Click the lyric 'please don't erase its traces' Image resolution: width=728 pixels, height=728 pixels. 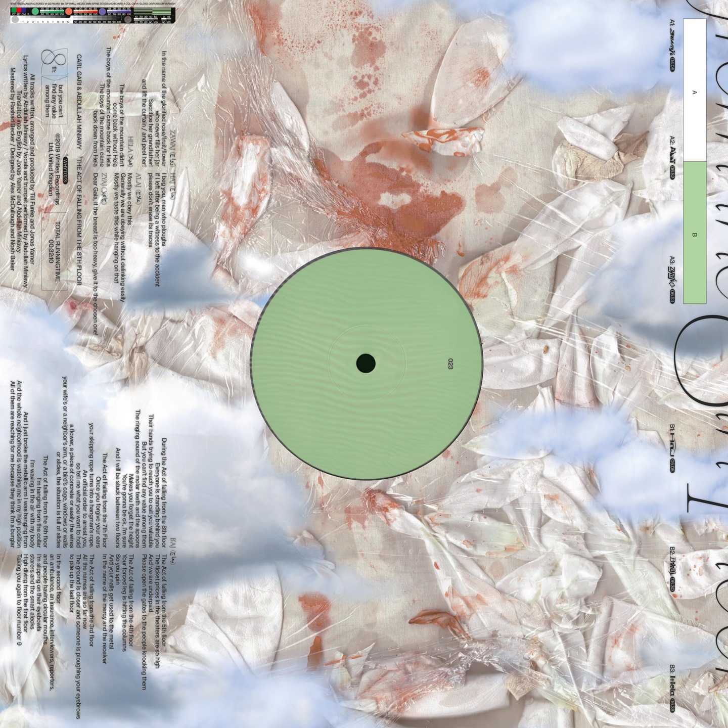pyautogui.click(x=150, y=209)
